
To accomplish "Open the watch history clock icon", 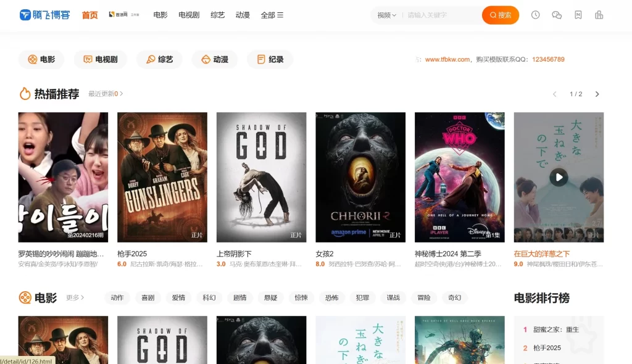I will [535, 15].
